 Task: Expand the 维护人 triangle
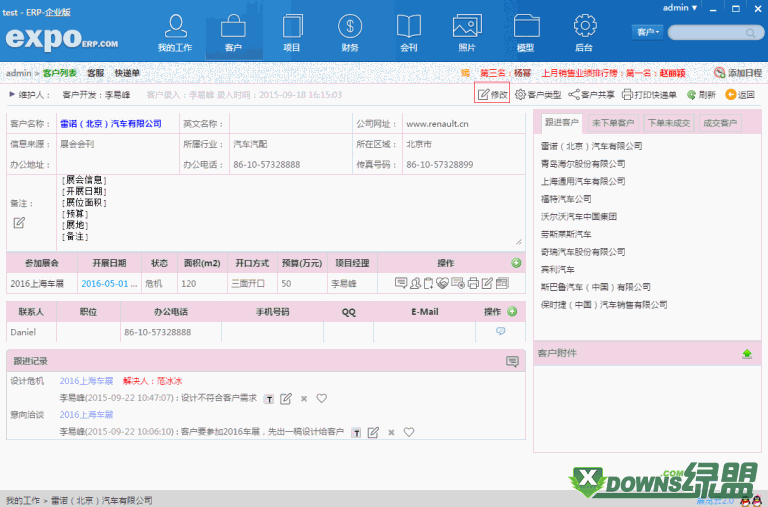12,94
